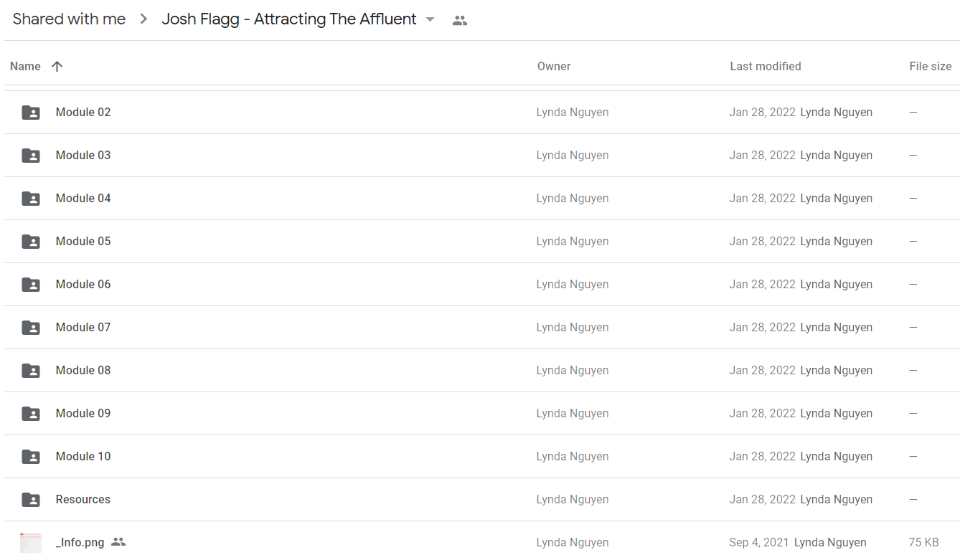Click the Module 10 shared folder icon

(31, 457)
